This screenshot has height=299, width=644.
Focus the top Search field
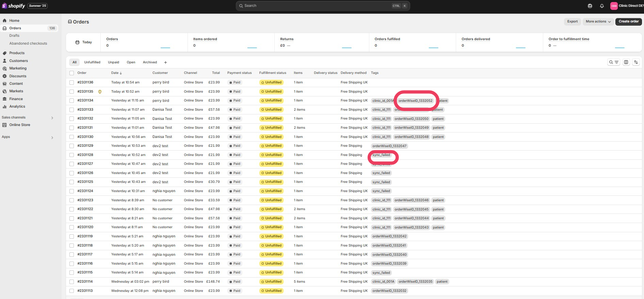(x=323, y=6)
